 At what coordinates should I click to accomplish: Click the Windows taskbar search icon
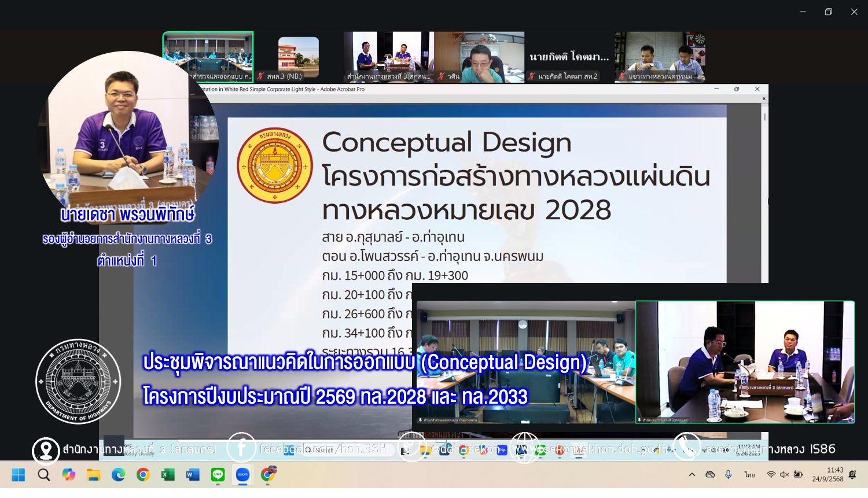pyautogui.click(x=43, y=475)
